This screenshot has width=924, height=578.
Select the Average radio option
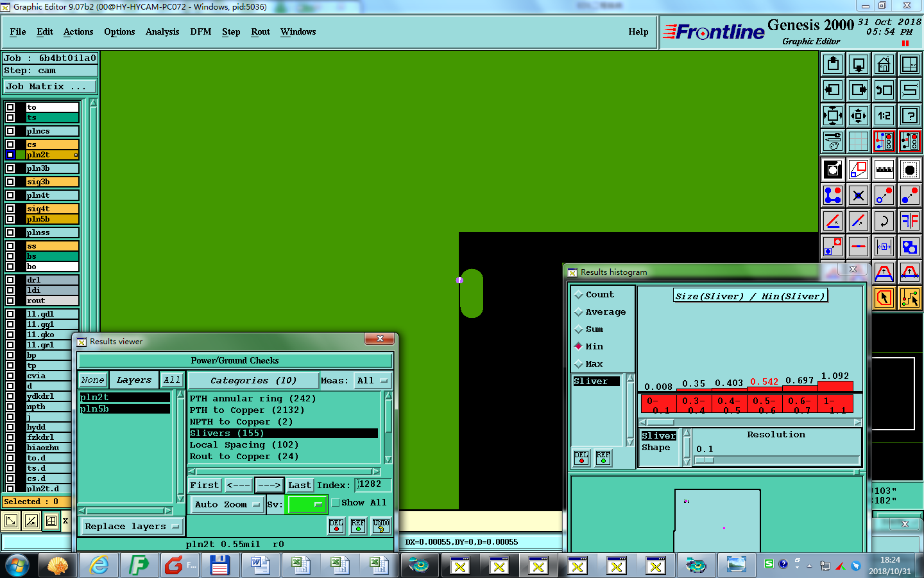tap(579, 312)
